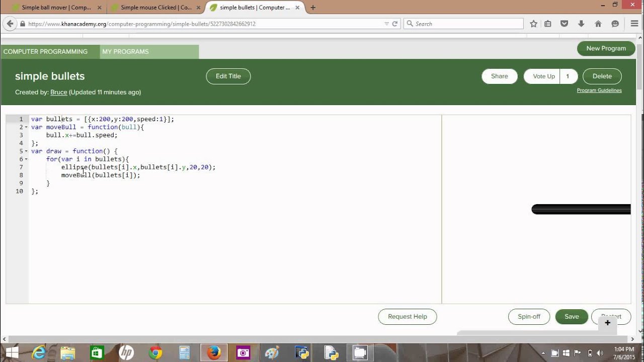Bookmark this page with the star icon
The height and width of the screenshot is (362, 644).
pos(533,24)
